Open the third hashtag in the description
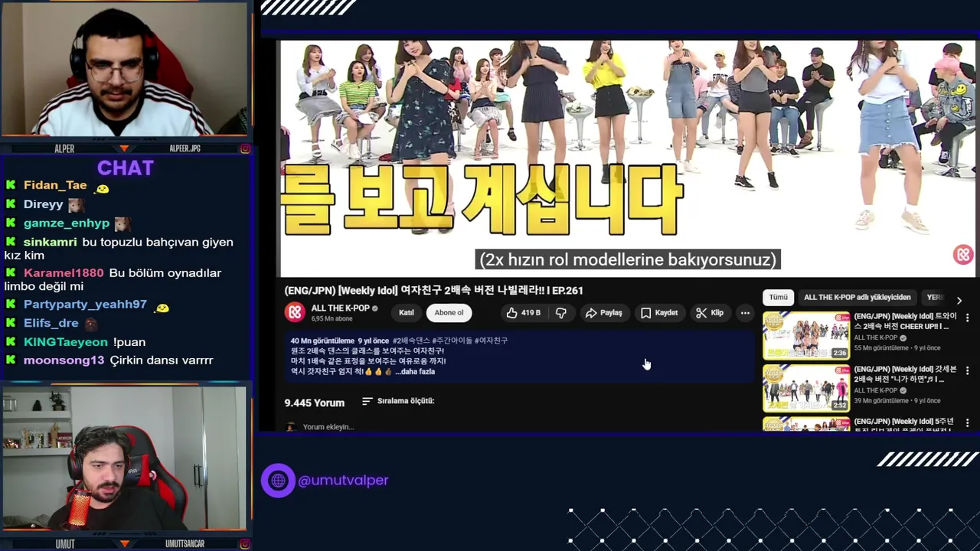 (492, 341)
